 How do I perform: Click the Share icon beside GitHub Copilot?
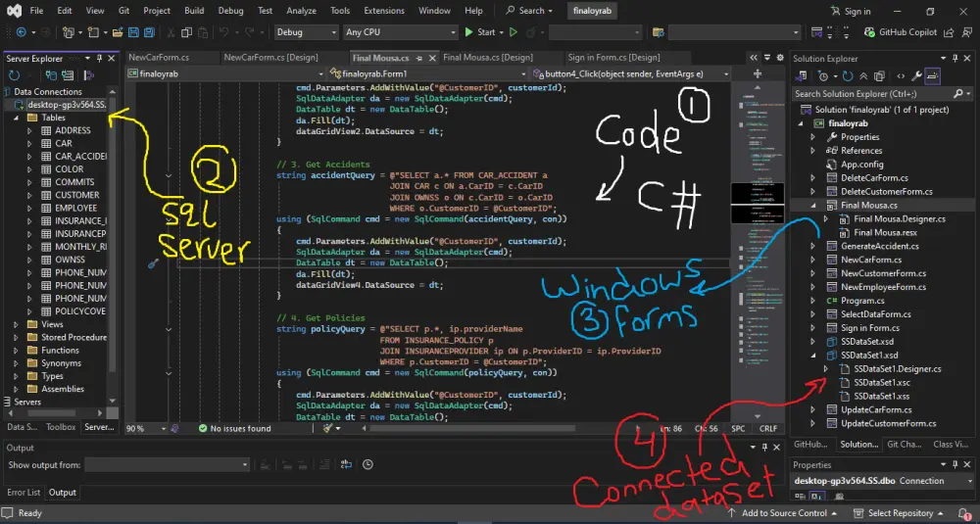(x=949, y=32)
